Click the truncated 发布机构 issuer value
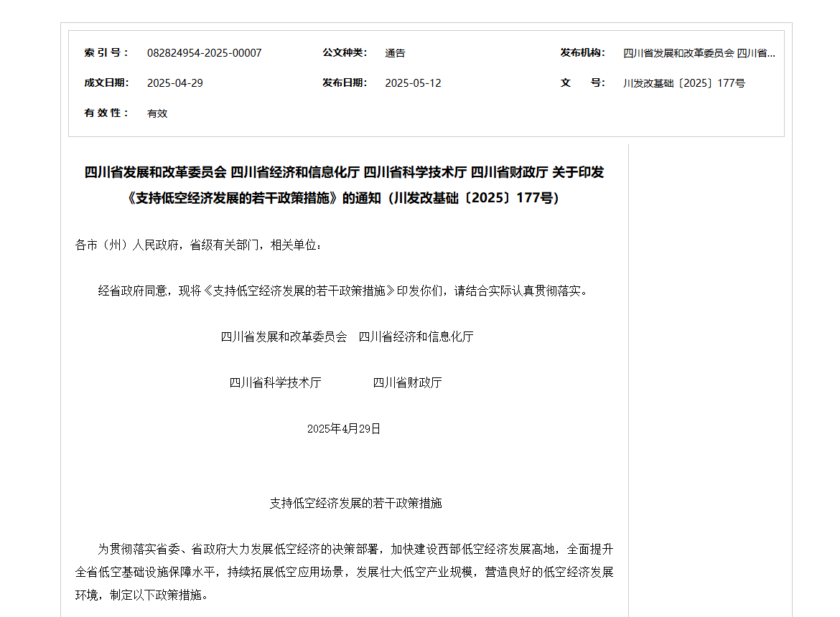The height and width of the screenshot is (617, 840). [699, 53]
